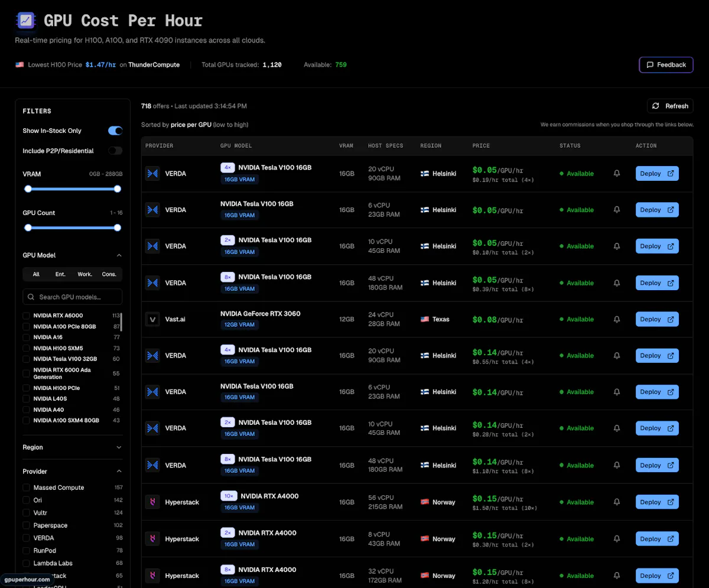Check the NVIDIA Tesla V100 32GB checkbox
The image size is (709, 588).
point(26,359)
